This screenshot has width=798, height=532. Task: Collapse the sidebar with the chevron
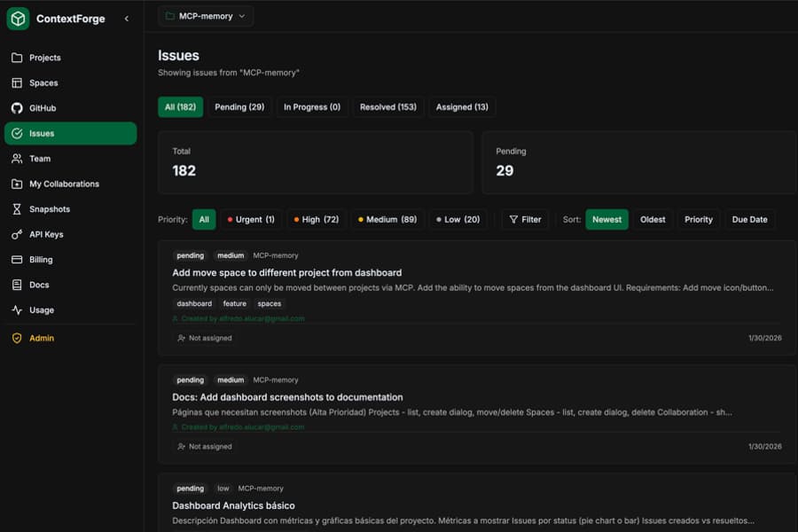pyautogui.click(x=126, y=18)
